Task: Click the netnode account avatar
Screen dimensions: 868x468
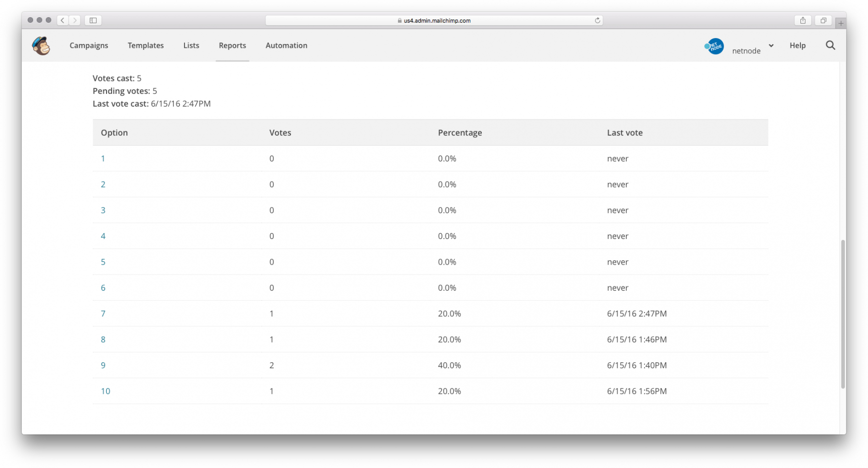Action: pos(714,46)
